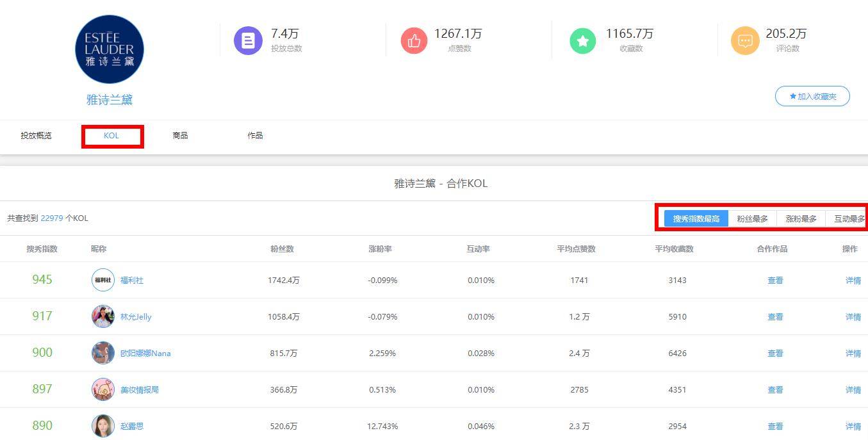Click the 897 index score
The image size is (868, 440).
pyautogui.click(x=42, y=389)
